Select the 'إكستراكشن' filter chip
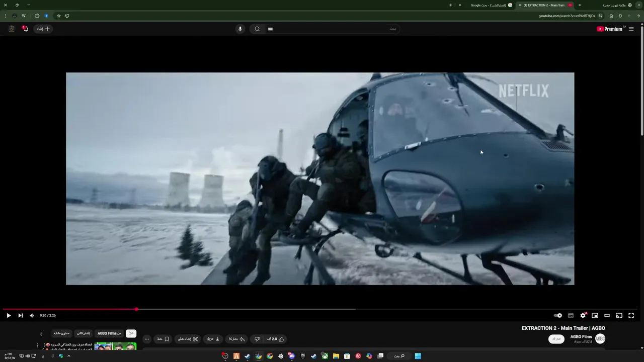Screen dimensions: 644x362 pos(84,333)
